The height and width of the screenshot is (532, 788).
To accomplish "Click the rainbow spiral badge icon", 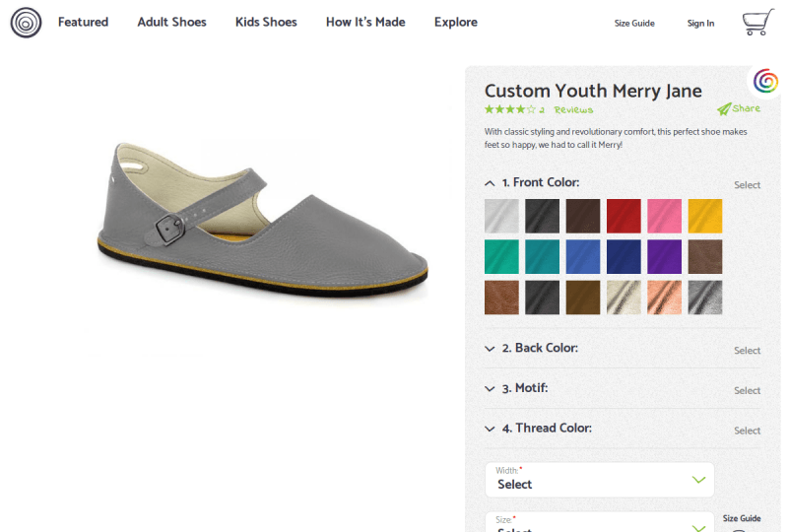I will click(x=765, y=81).
